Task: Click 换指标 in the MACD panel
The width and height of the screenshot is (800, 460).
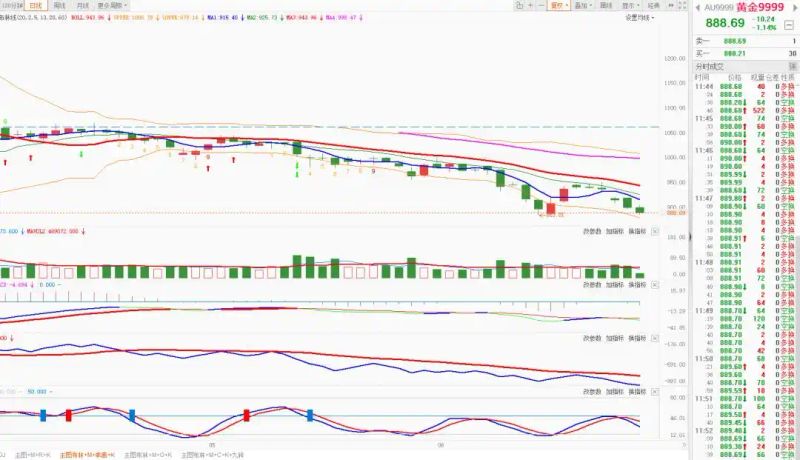Action: tap(637, 285)
